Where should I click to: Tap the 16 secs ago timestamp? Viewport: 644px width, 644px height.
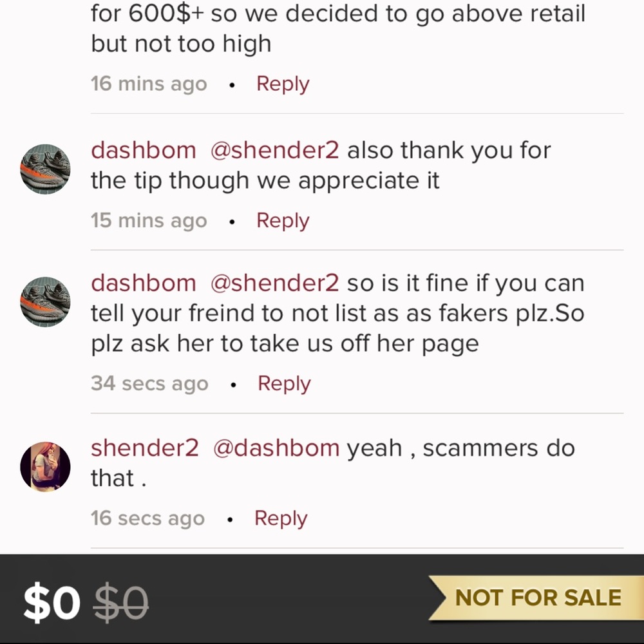pos(147,518)
